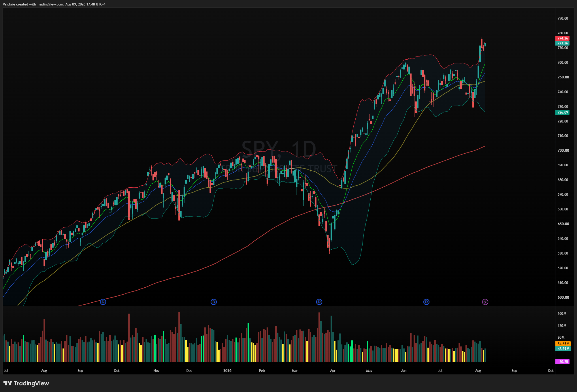Click the 730.00 price axis label

(563, 107)
